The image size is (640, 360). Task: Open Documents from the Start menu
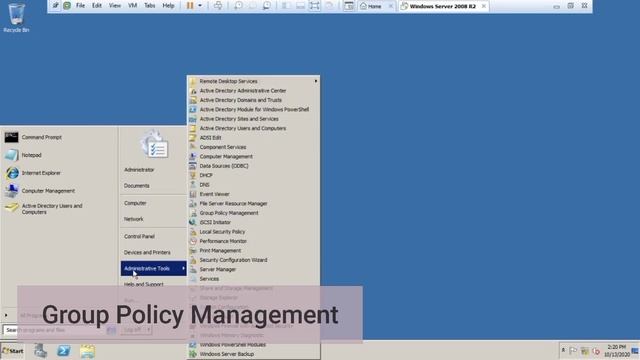pyautogui.click(x=137, y=186)
